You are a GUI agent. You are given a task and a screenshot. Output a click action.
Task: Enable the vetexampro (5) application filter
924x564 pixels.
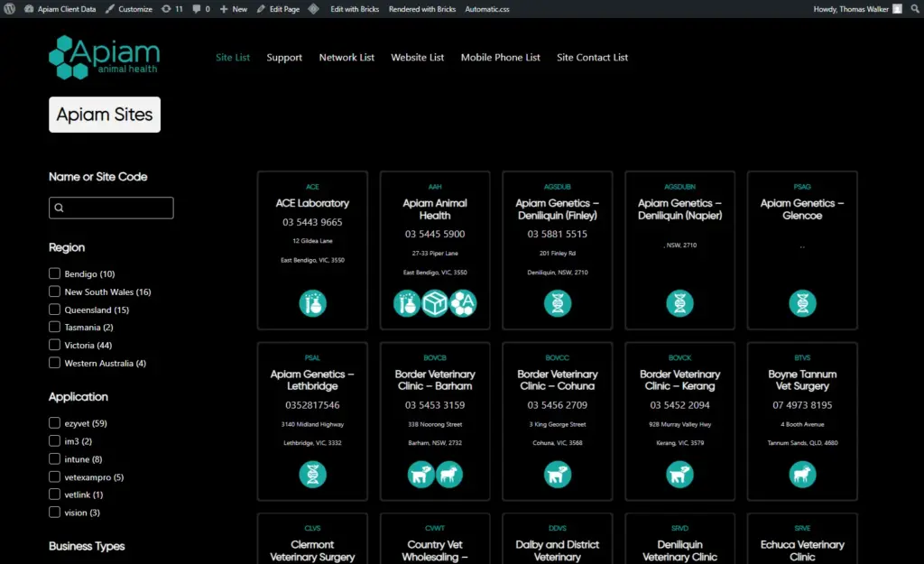click(x=54, y=476)
